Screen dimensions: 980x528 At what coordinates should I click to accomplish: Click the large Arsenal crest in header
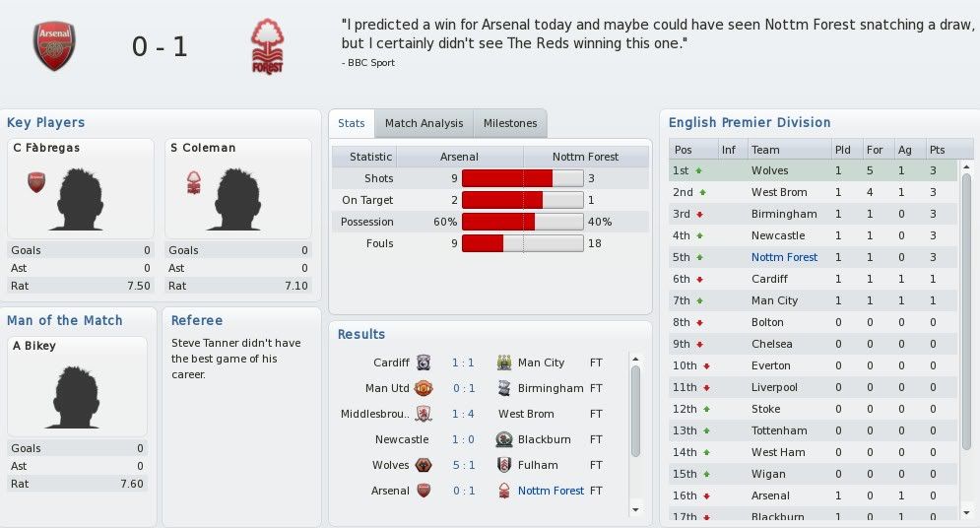point(54,46)
